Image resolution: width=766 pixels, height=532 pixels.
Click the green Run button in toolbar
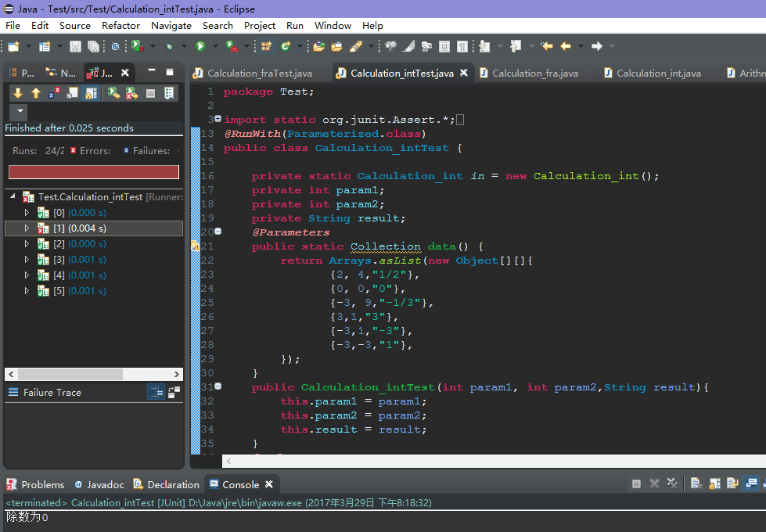click(200, 46)
